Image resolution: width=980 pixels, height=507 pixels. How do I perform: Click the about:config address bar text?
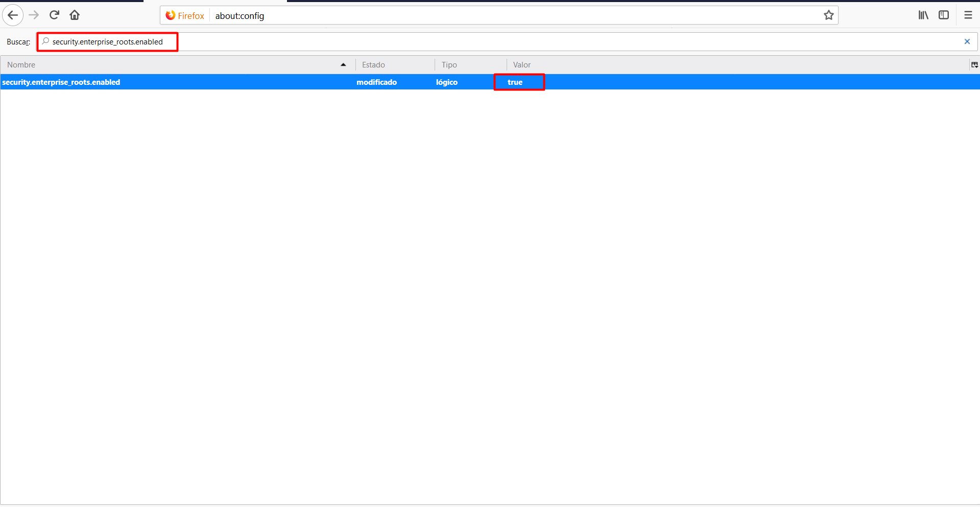[240, 16]
